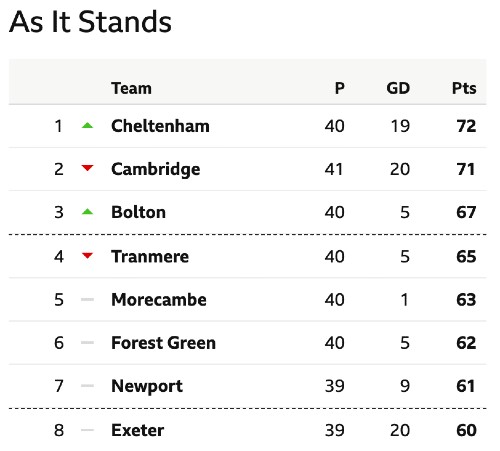Open the Cambridge team link

coord(156,169)
